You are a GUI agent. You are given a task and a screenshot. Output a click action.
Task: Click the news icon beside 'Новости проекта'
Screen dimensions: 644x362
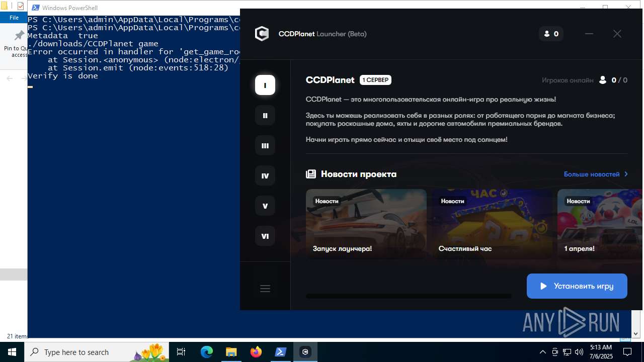click(x=311, y=174)
